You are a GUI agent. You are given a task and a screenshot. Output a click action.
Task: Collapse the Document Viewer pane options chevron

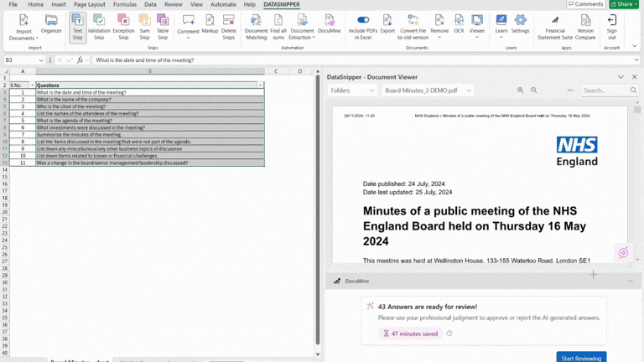(x=621, y=77)
